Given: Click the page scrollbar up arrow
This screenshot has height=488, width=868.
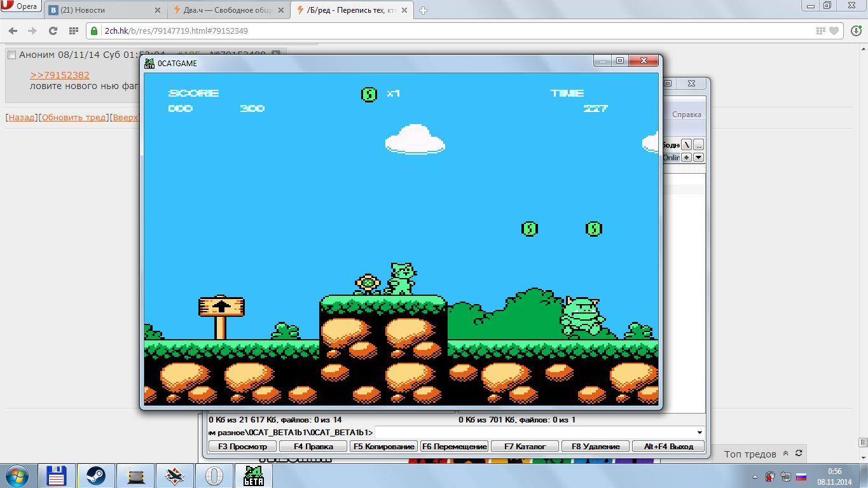Looking at the screenshot, I should (863, 49).
